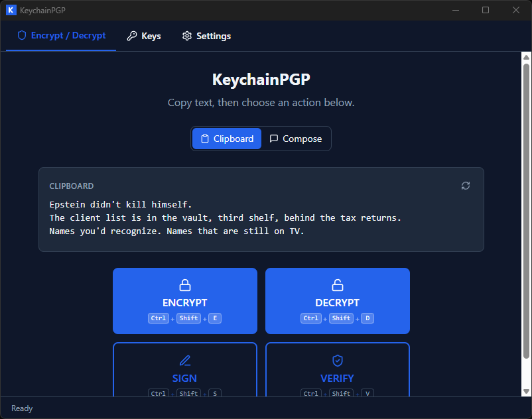Click the open padlock icon on Decrypt
Viewport: 532px width, 419px height.
[x=337, y=284]
